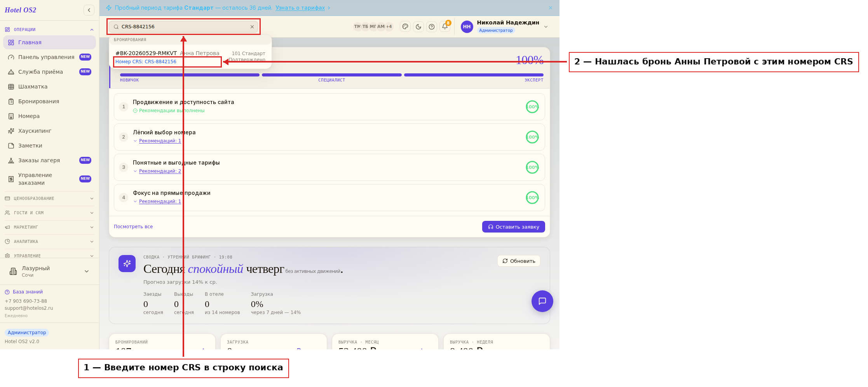Screen dimensions: 868x387
Task: Click the НОВИЧОК progress bar segment
Action: (190, 75)
